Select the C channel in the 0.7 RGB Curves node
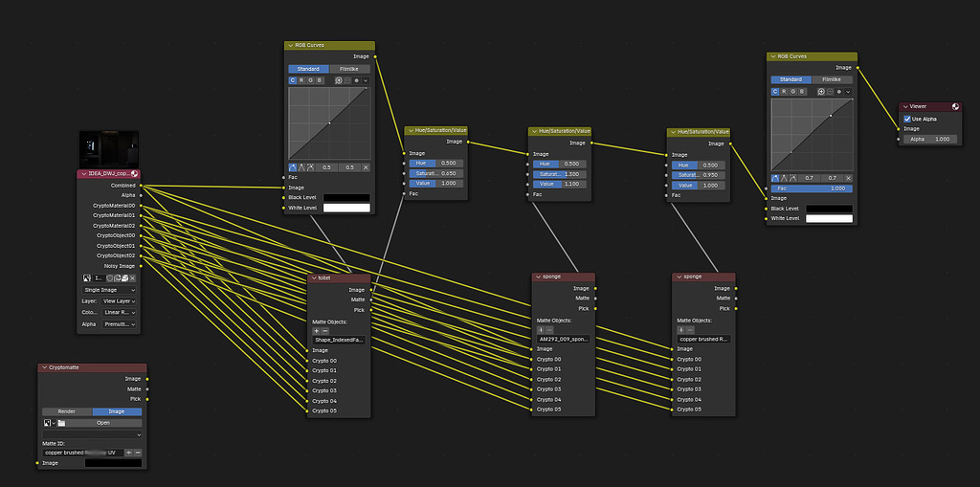 [x=775, y=91]
